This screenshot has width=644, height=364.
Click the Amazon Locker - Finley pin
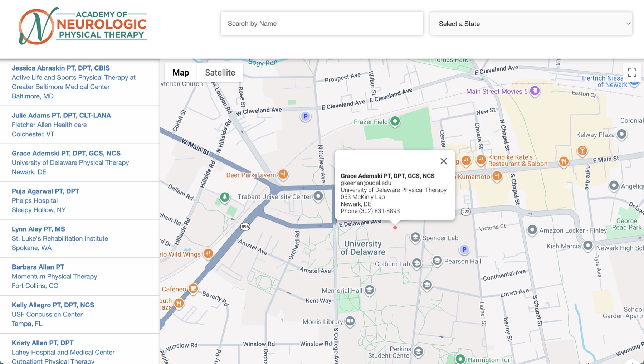(532, 229)
